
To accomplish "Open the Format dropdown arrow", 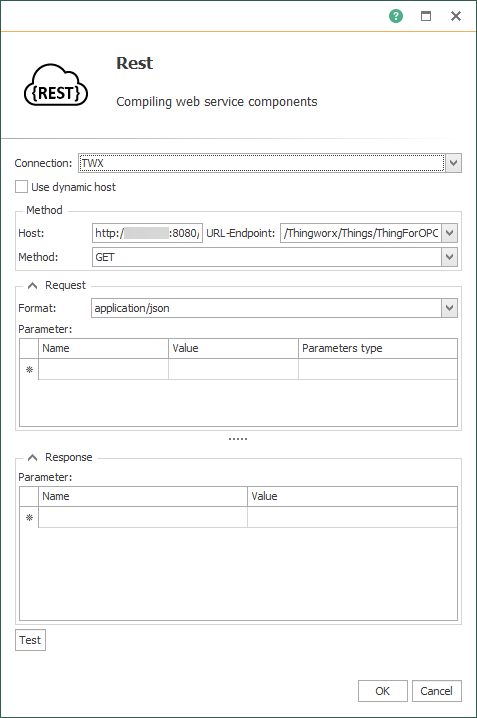I will tap(450, 308).
